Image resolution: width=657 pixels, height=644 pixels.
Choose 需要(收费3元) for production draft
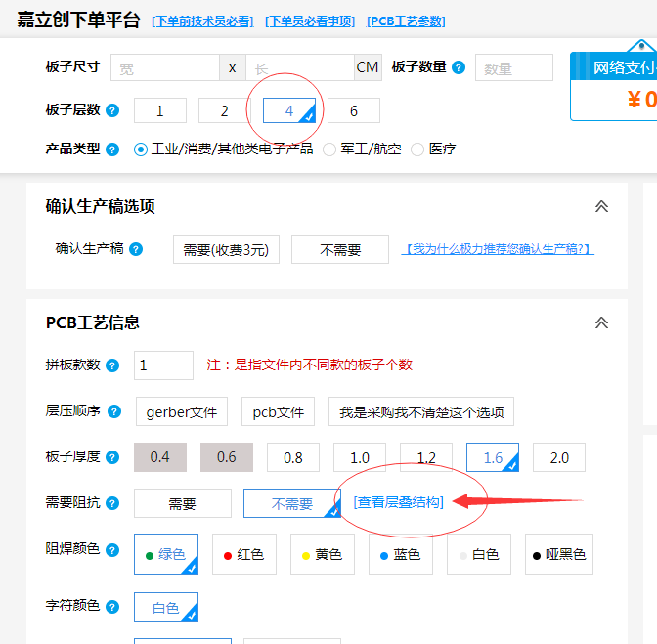226,249
